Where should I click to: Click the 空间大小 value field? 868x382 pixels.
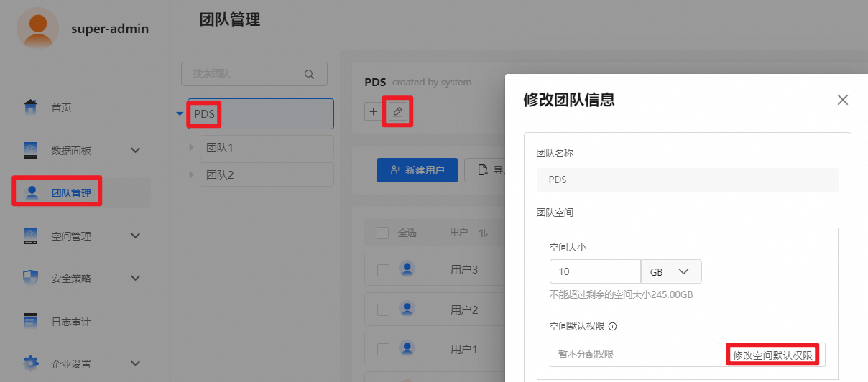(x=595, y=271)
